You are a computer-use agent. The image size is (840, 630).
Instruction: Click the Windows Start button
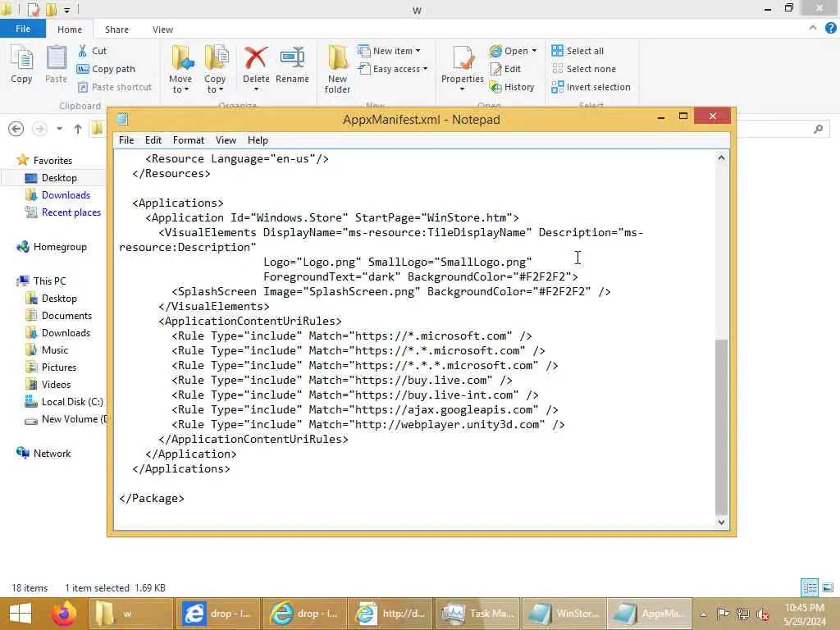(21, 614)
